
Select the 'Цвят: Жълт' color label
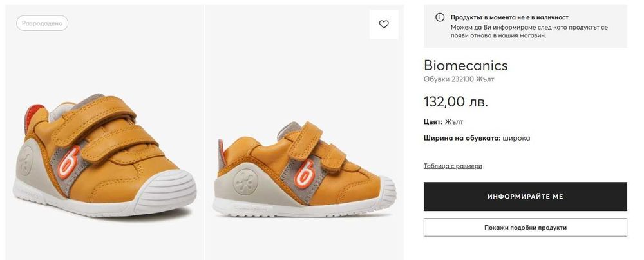click(x=443, y=121)
